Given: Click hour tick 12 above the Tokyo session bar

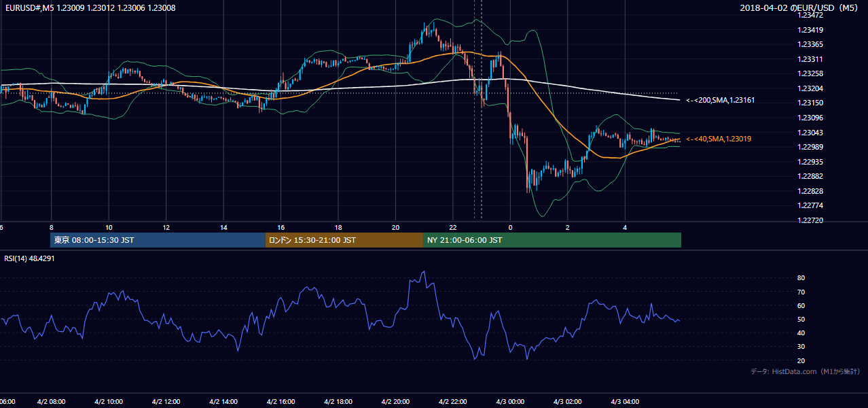Looking at the screenshot, I should (166, 228).
